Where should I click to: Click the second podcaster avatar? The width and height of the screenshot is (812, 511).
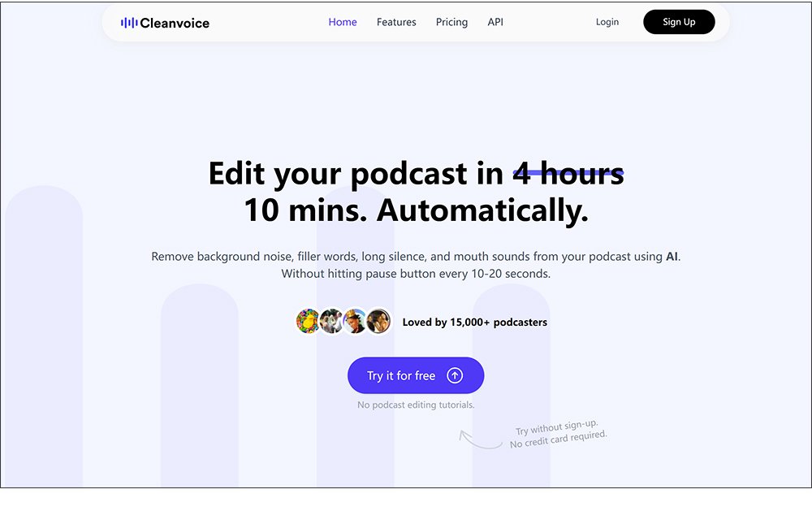pyautogui.click(x=332, y=321)
